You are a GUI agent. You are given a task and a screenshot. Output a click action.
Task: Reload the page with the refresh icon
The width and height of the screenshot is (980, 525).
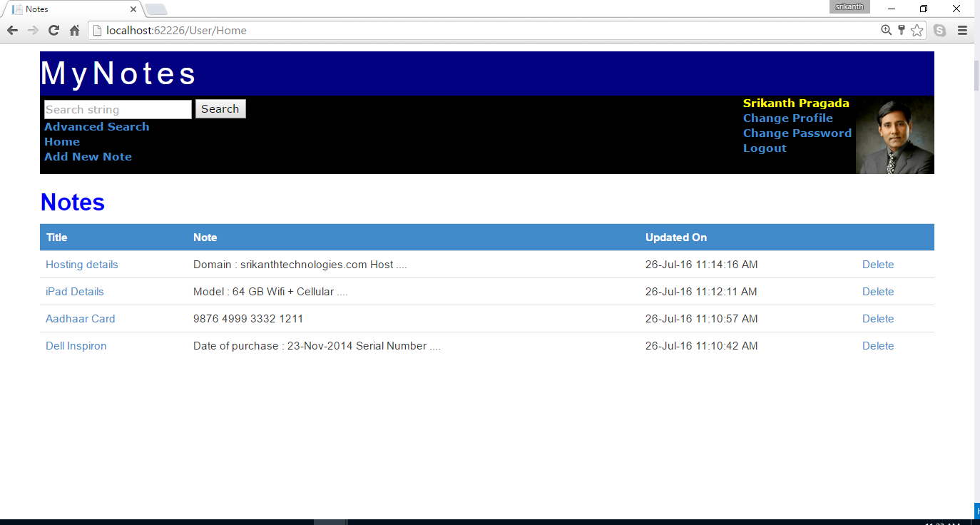click(x=53, y=30)
